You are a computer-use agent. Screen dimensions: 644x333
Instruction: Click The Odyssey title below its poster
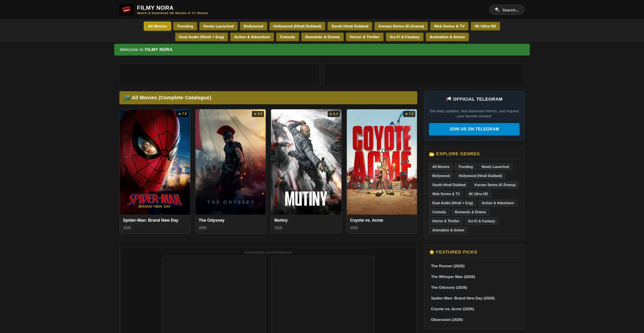pyautogui.click(x=211, y=220)
